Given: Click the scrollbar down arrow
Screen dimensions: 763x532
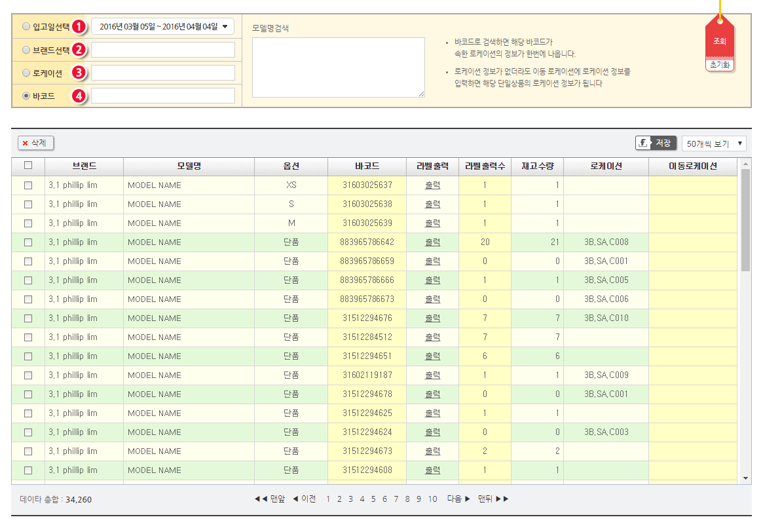Looking at the screenshot, I should (745, 478).
